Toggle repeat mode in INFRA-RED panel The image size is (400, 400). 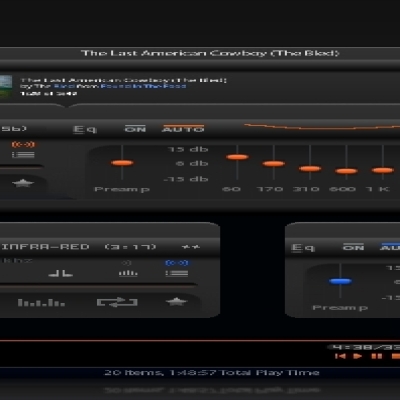coord(117,302)
